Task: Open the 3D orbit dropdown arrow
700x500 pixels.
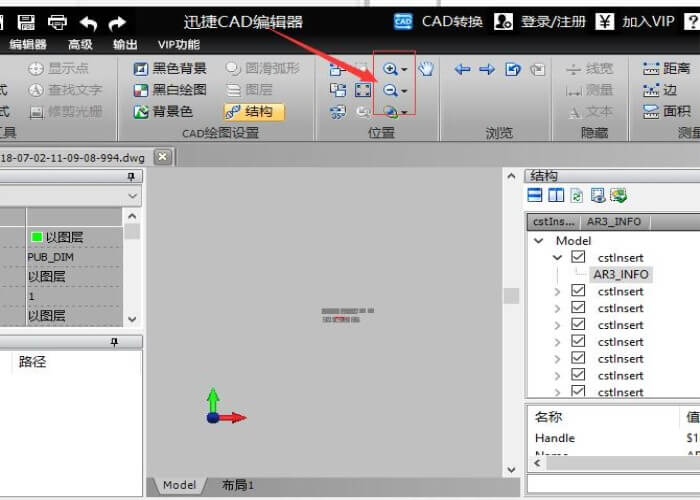Action: point(404,112)
